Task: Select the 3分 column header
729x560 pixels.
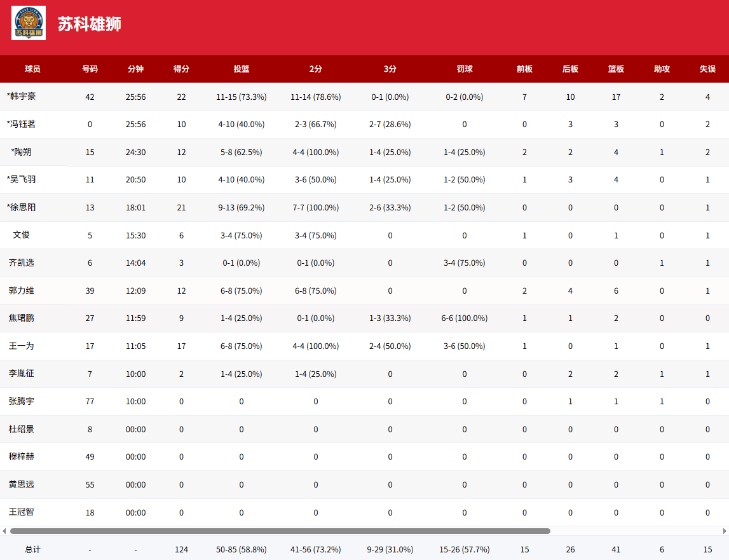Action: tap(390, 69)
